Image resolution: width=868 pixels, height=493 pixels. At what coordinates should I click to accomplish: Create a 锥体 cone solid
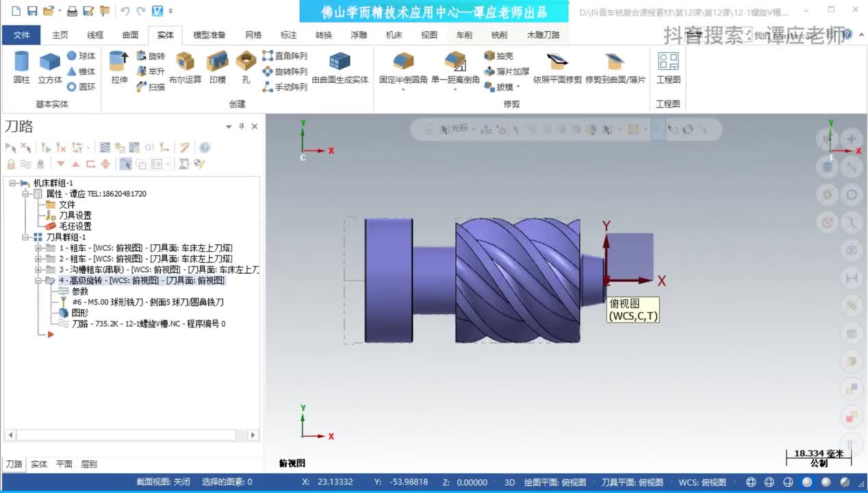(x=81, y=71)
